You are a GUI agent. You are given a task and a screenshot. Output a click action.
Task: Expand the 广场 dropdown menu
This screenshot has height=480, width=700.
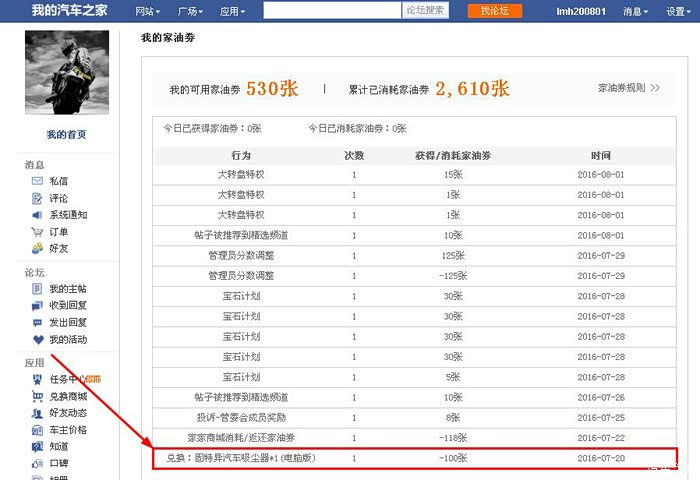191,11
